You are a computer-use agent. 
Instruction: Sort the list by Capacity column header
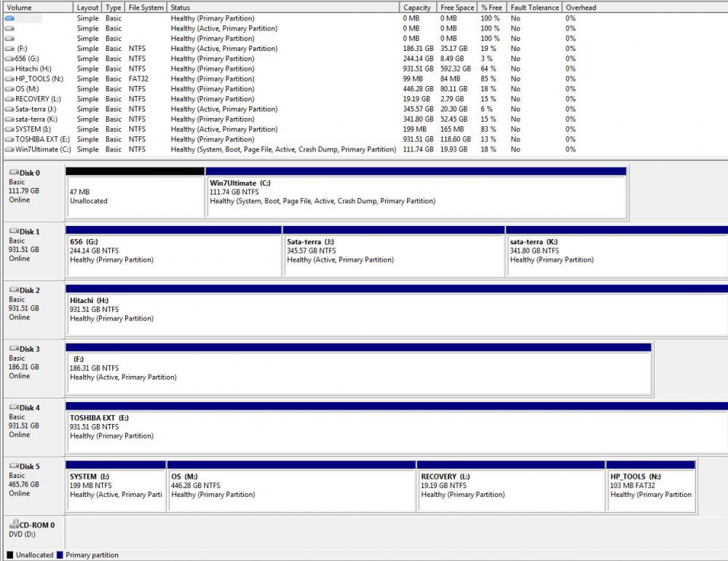417,7
